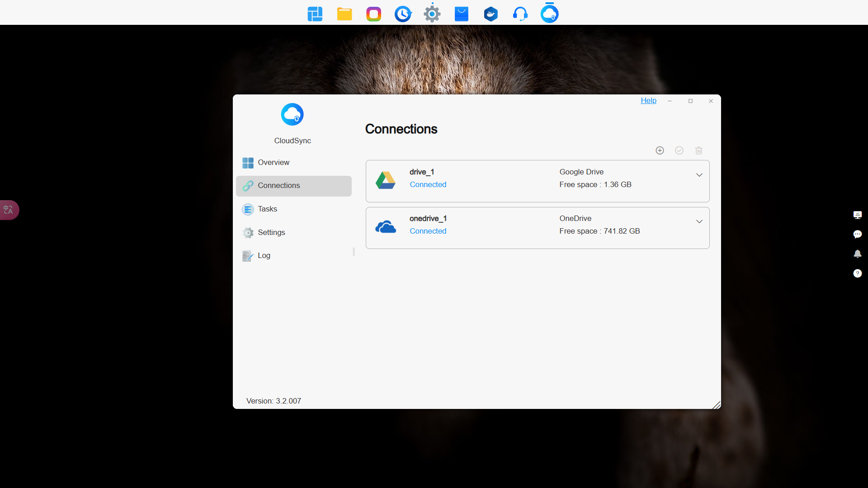Click the checkmark verify connection icon
This screenshot has height=488, width=868.
point(679,150)
